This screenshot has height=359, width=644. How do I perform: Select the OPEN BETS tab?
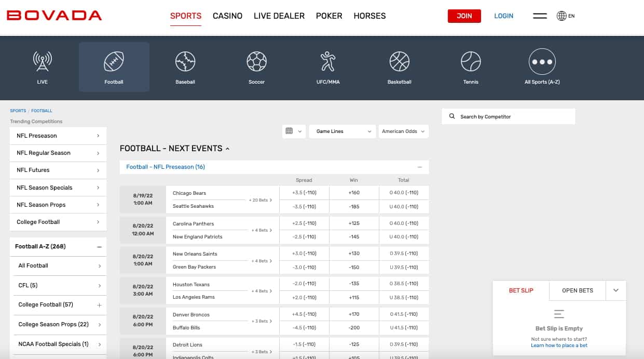[x=578, y=290]
